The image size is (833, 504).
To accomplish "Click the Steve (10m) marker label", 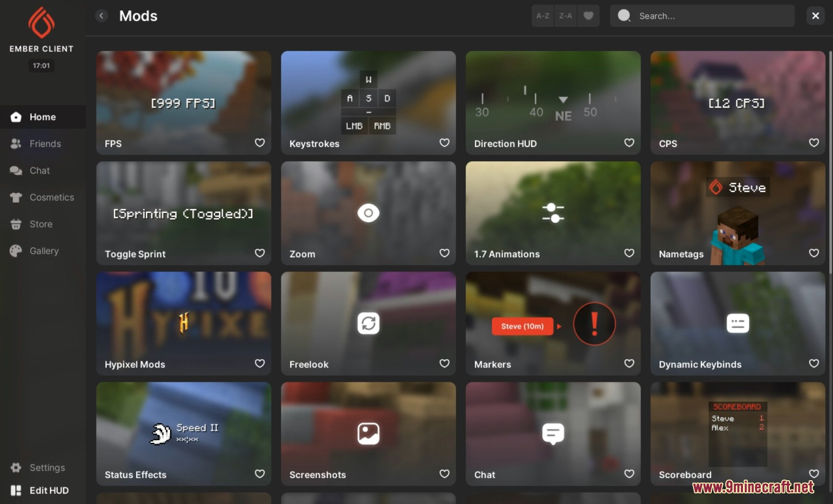I will (522, 326).
